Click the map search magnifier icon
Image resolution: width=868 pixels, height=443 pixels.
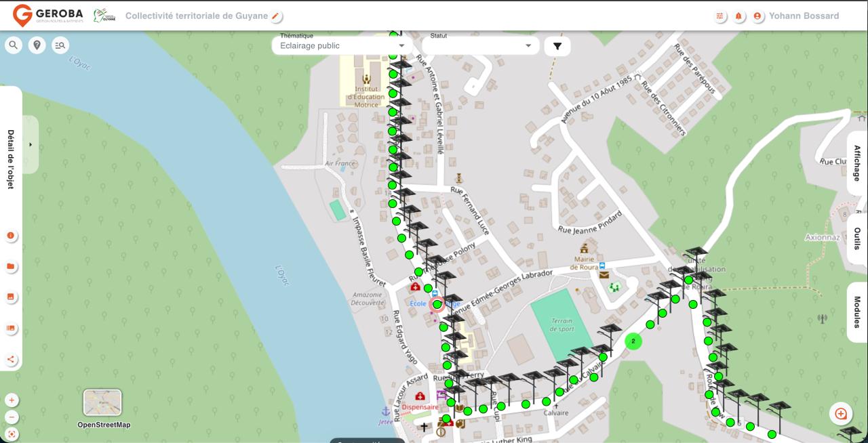(14, 45)
